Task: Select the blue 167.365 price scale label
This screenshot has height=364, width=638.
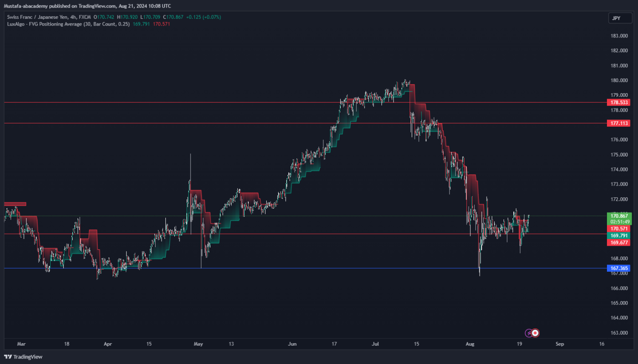Action: point(619,268)
